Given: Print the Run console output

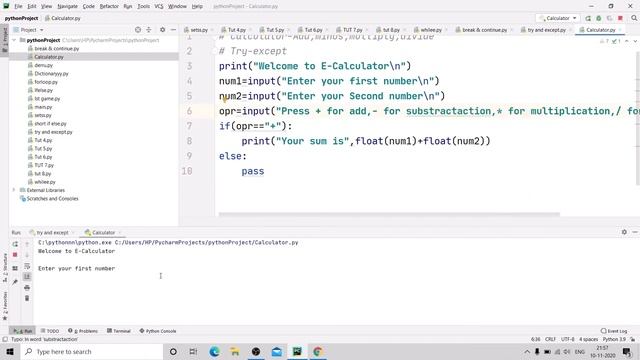Looking at the screenshot, I should 27,288.
